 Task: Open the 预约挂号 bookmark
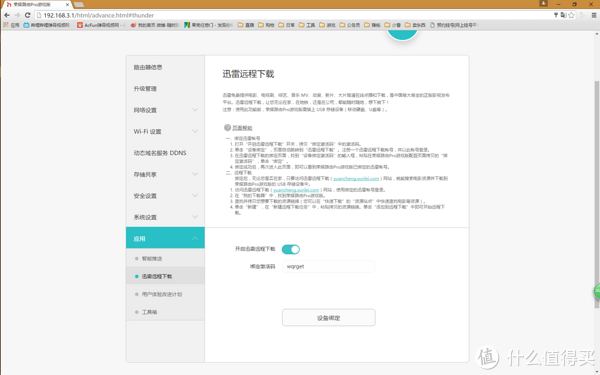click(x=454, y=25)
